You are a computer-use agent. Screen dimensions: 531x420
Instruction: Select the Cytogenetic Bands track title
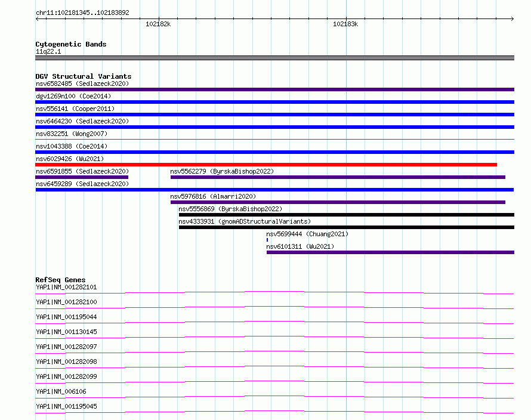[x=71, y=44]
